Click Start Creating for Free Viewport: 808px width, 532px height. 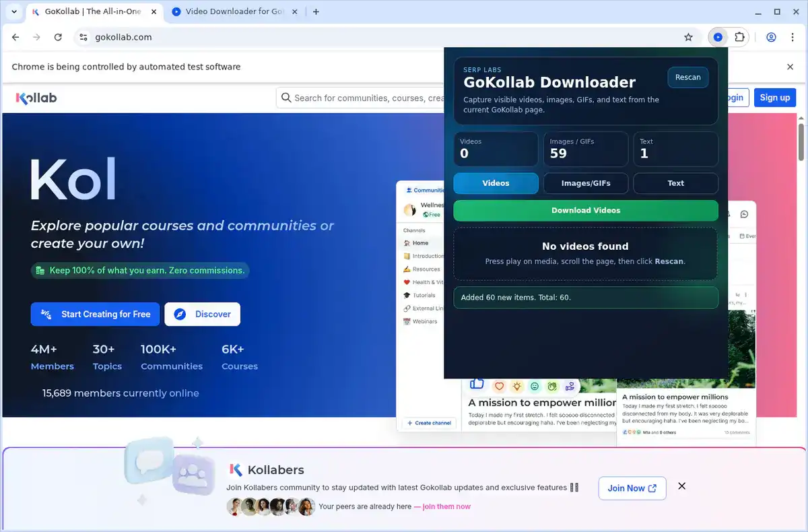(95, 314)
